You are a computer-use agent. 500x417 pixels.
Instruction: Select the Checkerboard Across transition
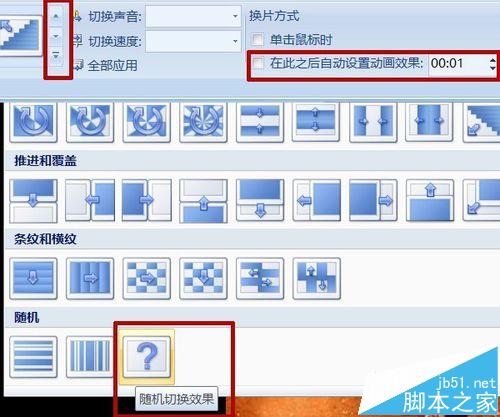tap(147, 279)
